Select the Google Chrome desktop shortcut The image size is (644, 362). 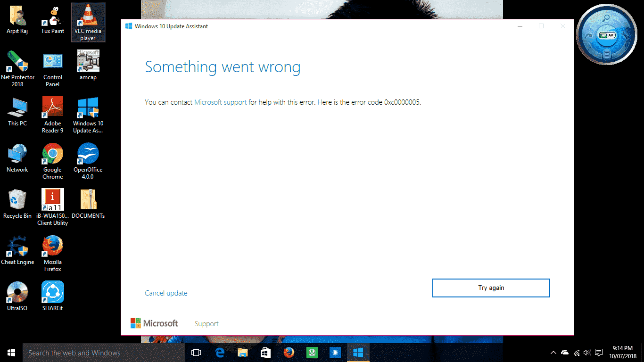tap(53, 161)
